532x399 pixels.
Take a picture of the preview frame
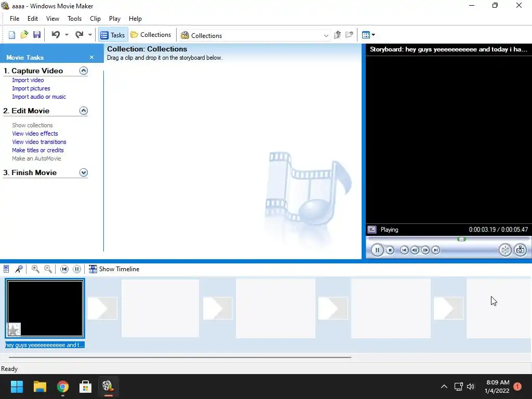tap(521, 250)
